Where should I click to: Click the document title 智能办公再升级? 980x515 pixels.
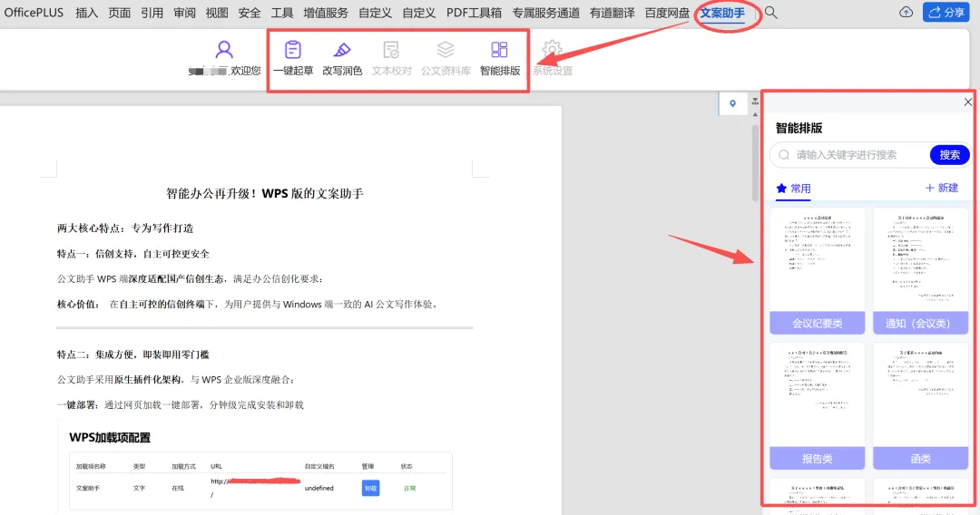click(x=264, y=193)
